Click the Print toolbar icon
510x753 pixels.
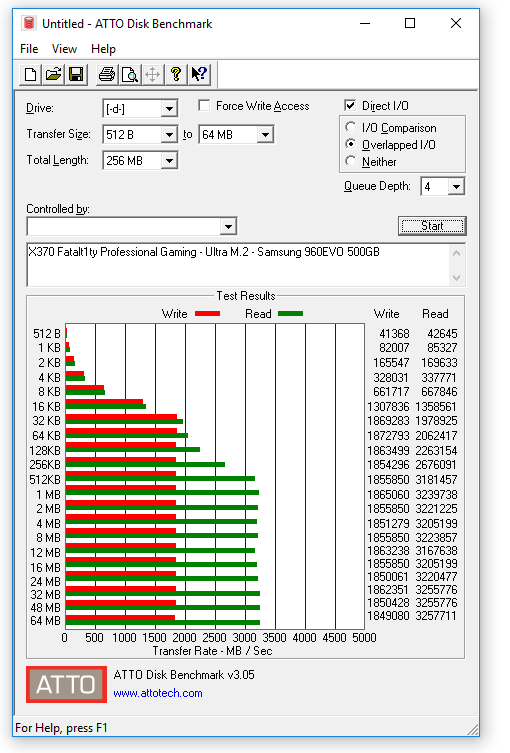[x=107, y=74]
